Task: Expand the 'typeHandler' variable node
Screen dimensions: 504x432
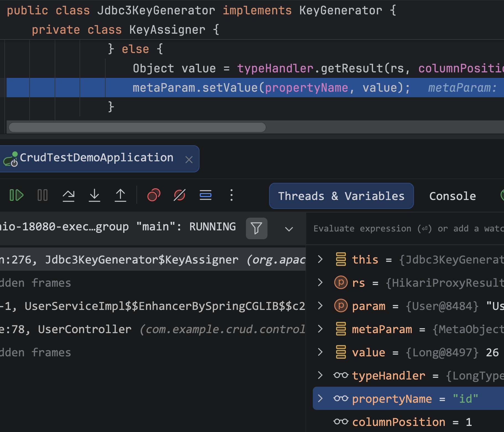Action: 320,375
